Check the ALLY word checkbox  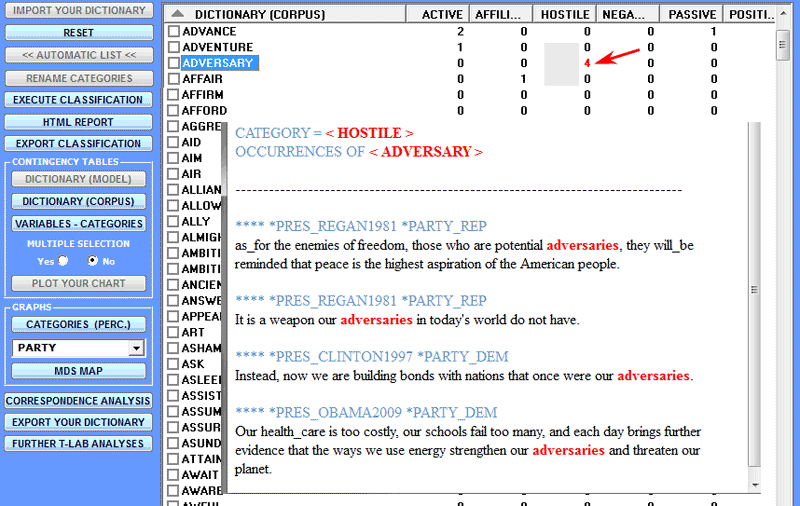(x=173, y=221)
